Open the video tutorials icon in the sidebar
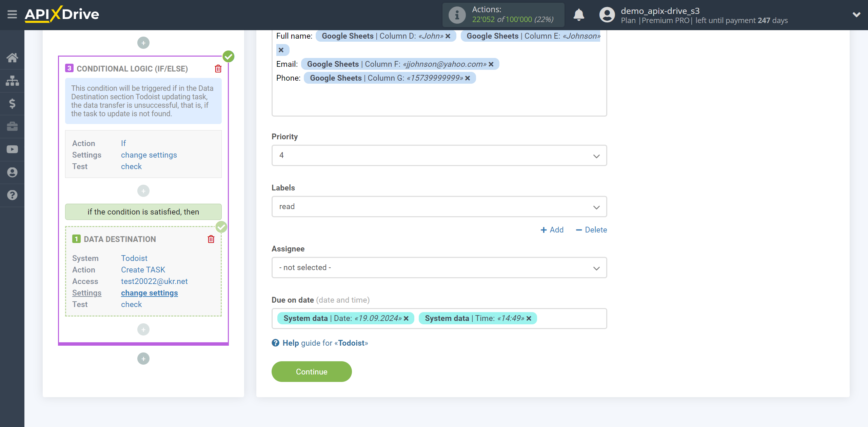868x427 pixels. click(12, 149)
